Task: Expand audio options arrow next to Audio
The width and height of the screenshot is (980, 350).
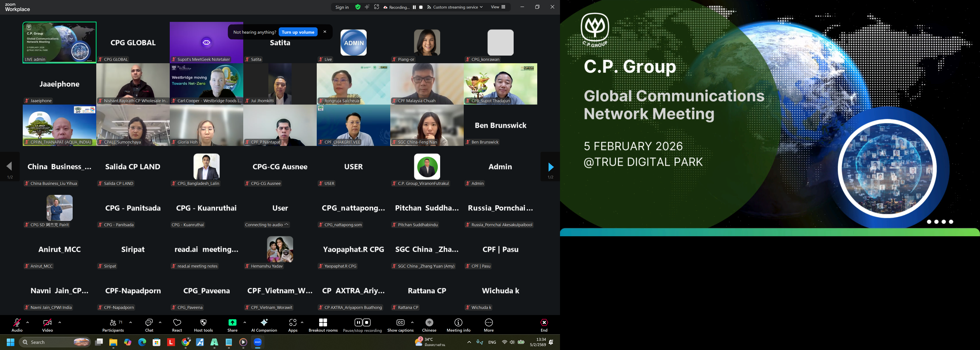Action: [27, 322]
